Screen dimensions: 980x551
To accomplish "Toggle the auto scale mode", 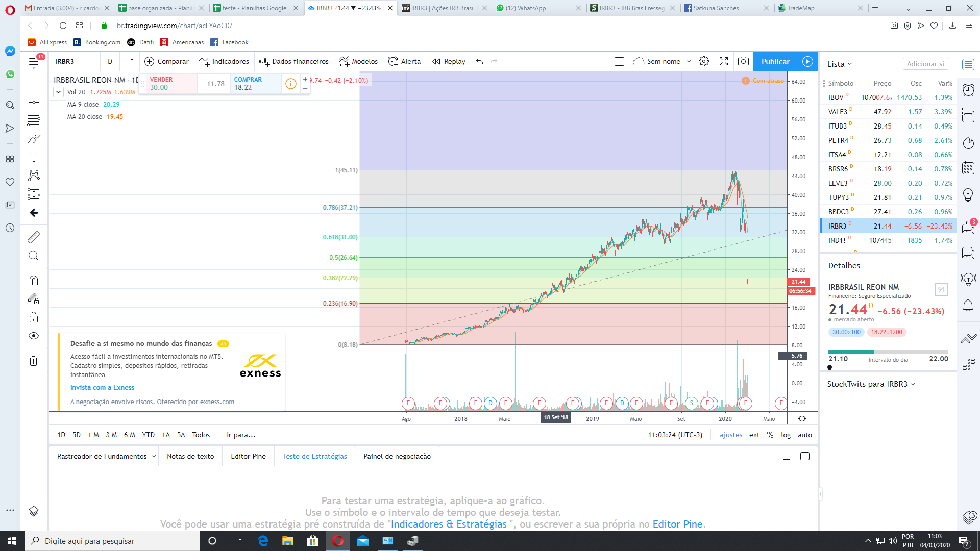I will 805,435.
